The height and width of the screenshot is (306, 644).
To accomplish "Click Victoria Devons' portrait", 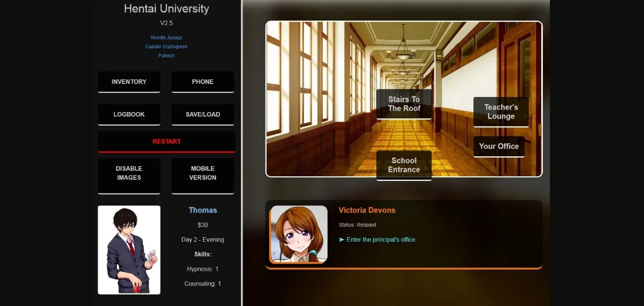I will 298,235.
